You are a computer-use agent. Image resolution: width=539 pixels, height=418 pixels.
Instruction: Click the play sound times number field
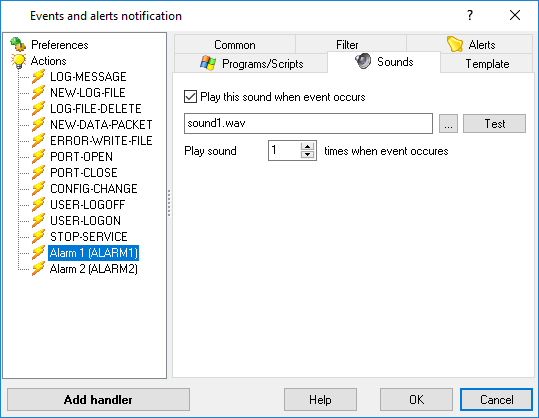click(284, 150)
